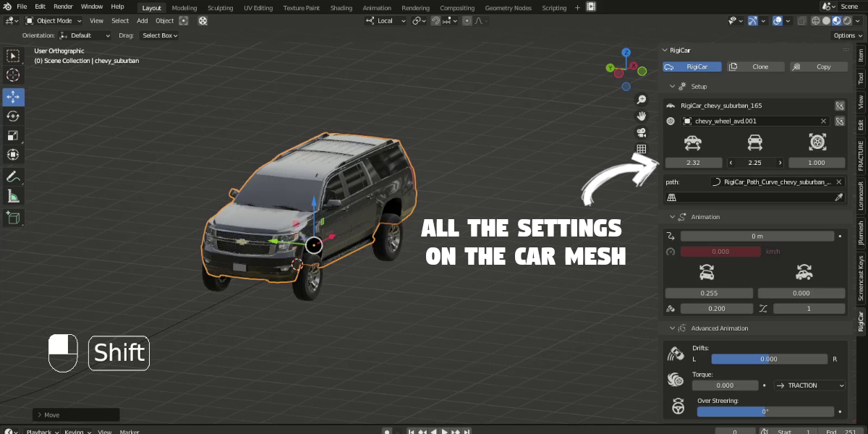Select the Move tool in the toolbar

coord(12,96)
